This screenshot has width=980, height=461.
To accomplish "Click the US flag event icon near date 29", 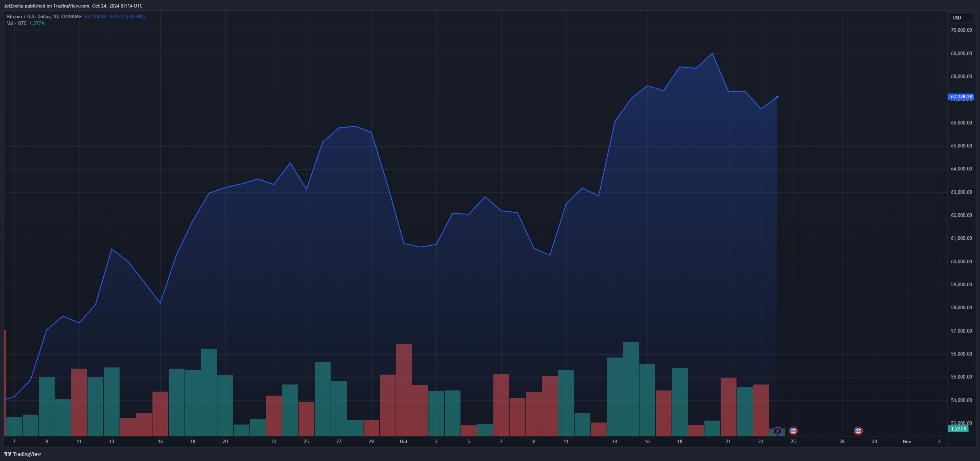I will (x=858, y=430).
